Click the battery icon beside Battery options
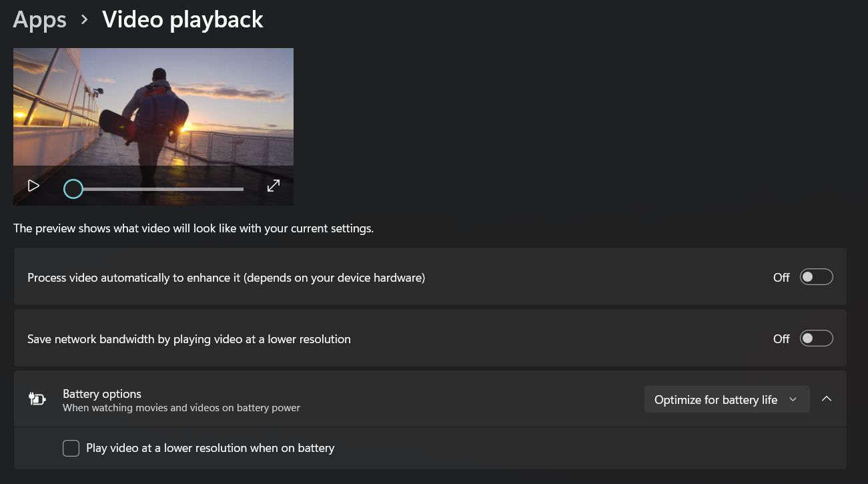 [x=37, y=399]
